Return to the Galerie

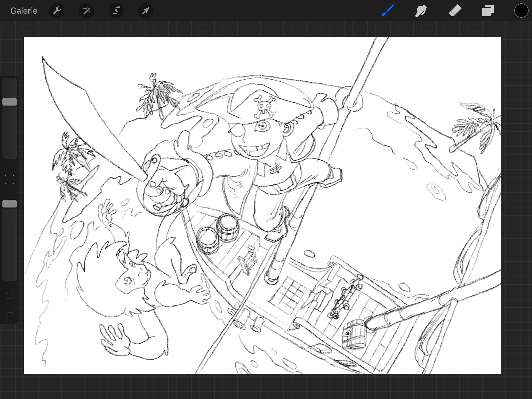pos(24,11)
